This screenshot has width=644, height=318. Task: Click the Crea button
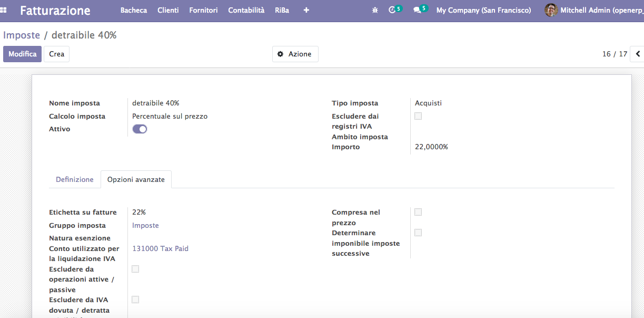[56, 54]
